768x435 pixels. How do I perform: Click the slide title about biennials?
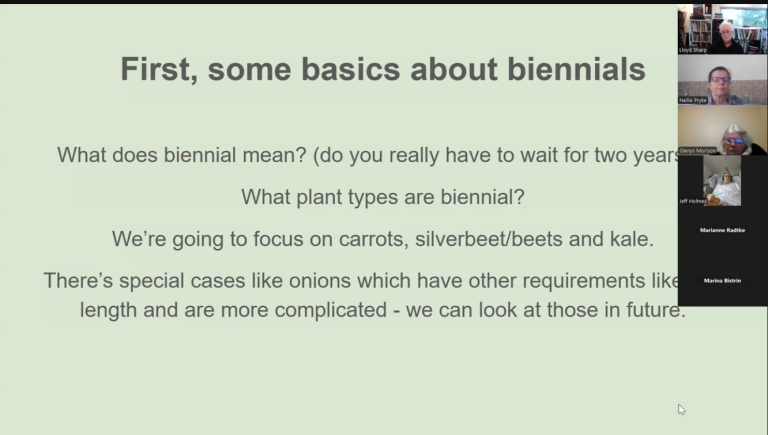383,69
